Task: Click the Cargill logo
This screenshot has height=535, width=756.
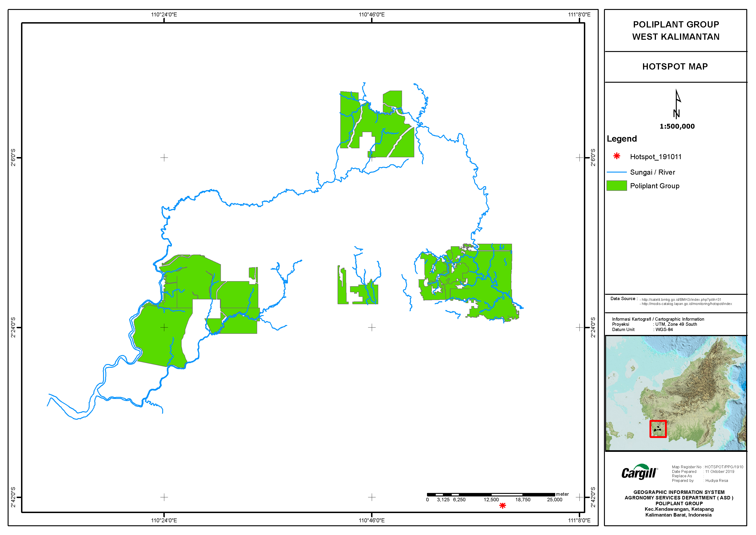Action: coord(639,472)
